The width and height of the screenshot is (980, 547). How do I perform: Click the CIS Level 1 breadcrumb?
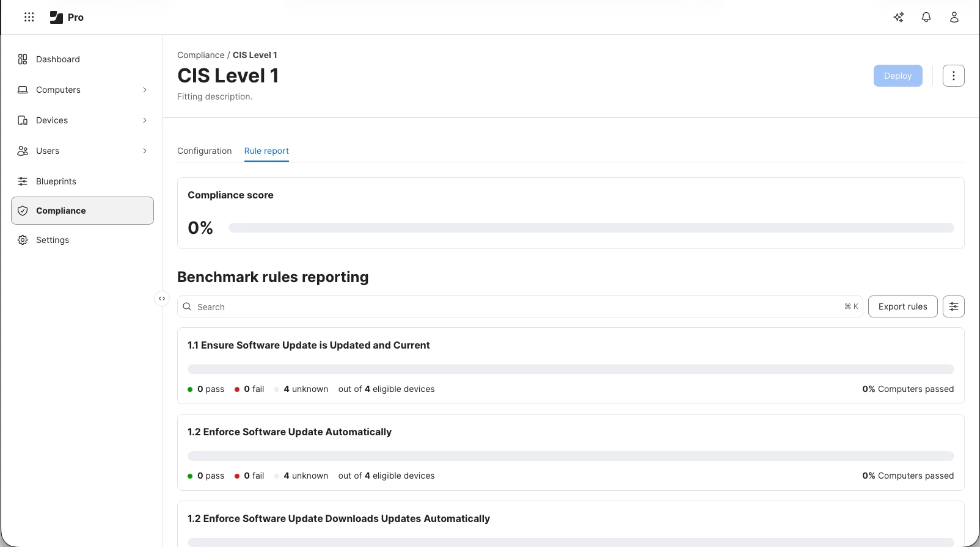pyautogui.click(x=255, y=55)
